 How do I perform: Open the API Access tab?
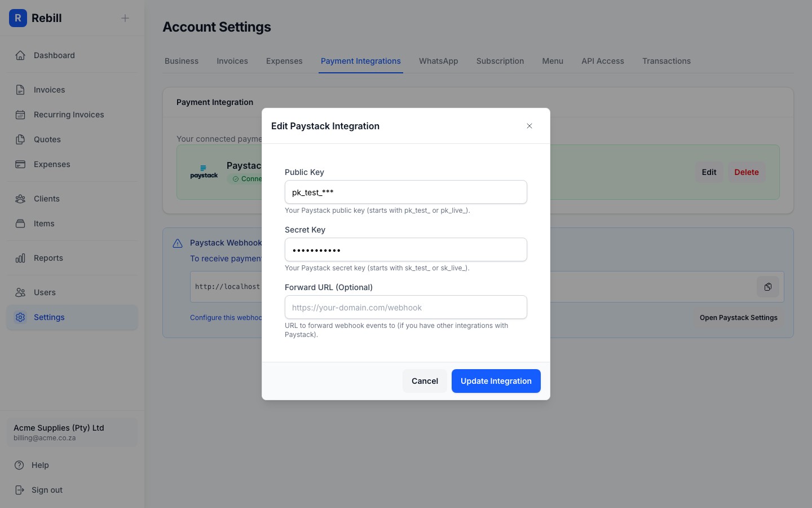click(x=602, y=61)
